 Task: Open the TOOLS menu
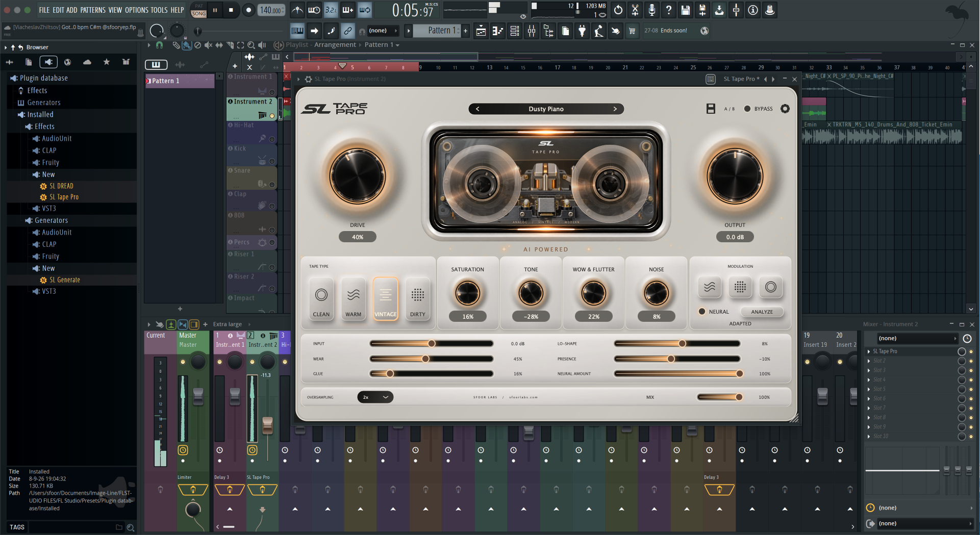(159, 10)
